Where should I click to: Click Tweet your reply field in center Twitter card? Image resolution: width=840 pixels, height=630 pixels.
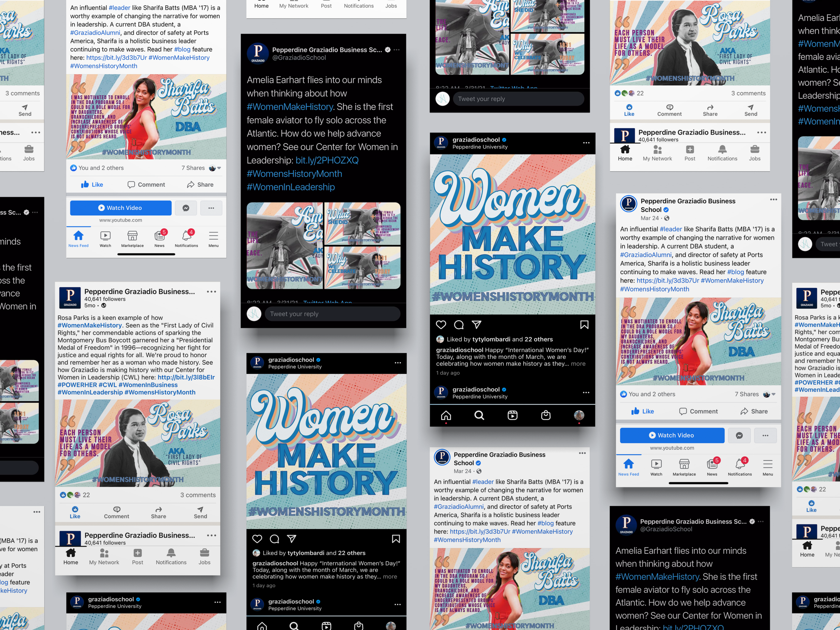point(332,314)
